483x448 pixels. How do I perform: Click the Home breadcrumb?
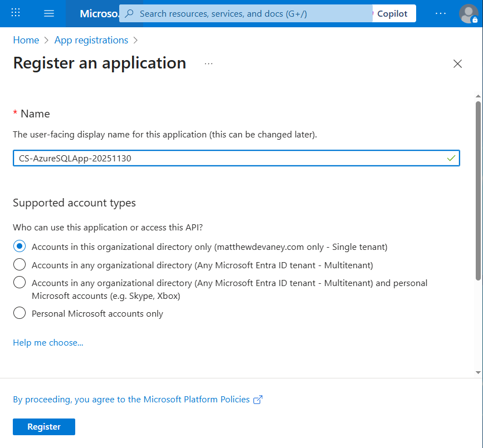pos(26,40)
